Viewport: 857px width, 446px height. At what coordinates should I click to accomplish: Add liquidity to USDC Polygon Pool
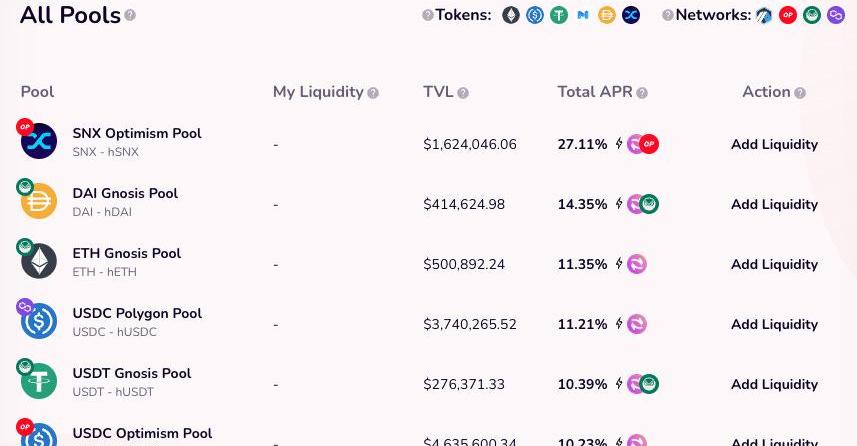(x=774, y=324)
